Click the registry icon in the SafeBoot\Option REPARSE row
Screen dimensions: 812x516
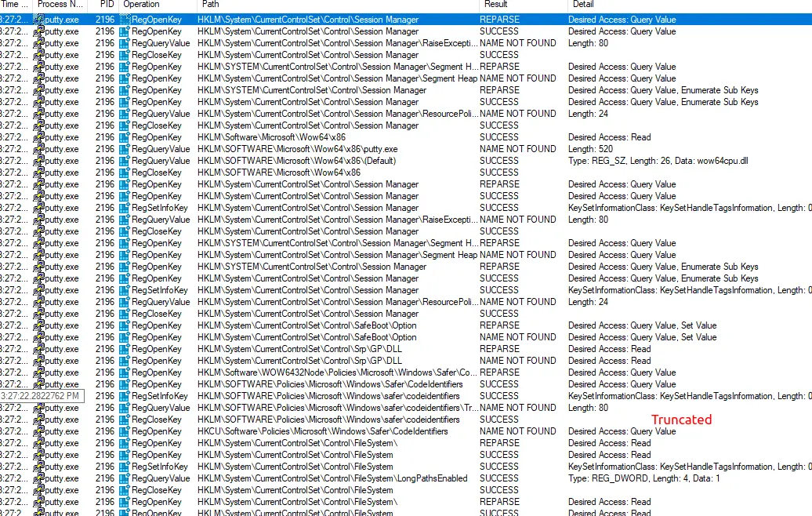click(x=125, y=326)
